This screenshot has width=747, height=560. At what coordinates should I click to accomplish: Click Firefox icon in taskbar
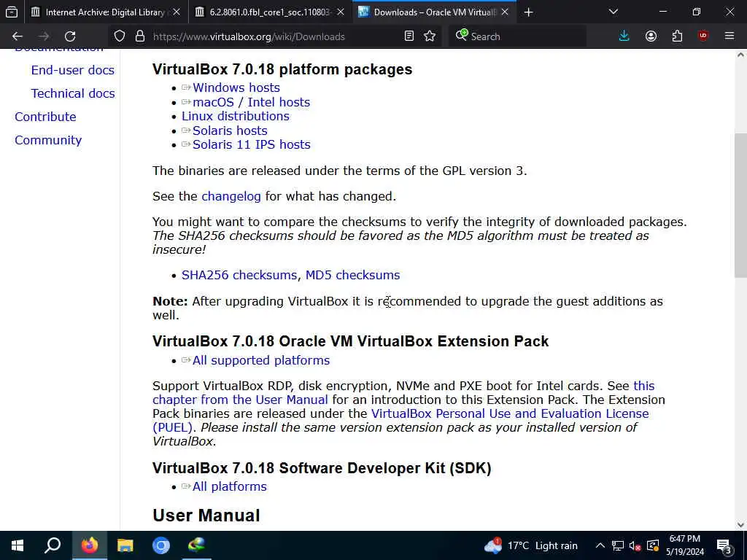[x=89, y=545]
